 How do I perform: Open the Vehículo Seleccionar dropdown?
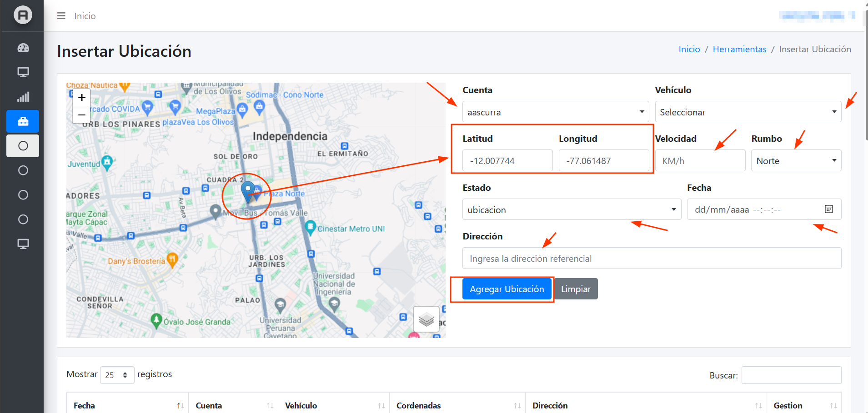[x=748, y=112]
